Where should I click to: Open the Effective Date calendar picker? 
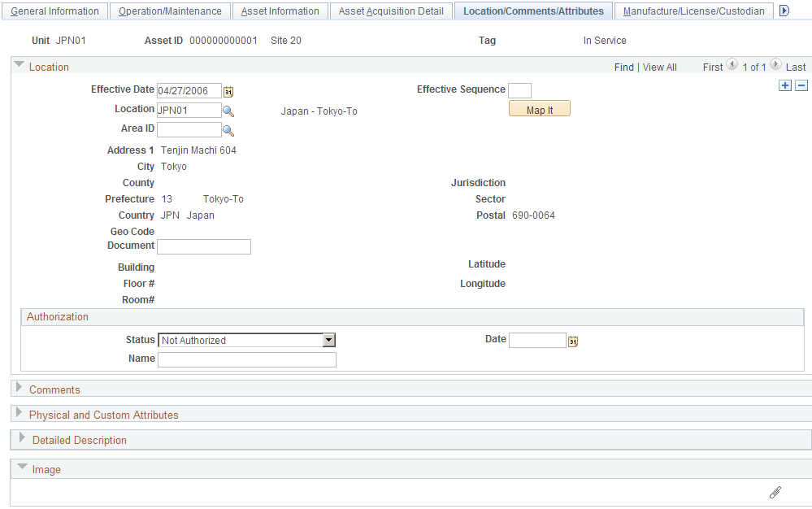click(x=228, y=92)
